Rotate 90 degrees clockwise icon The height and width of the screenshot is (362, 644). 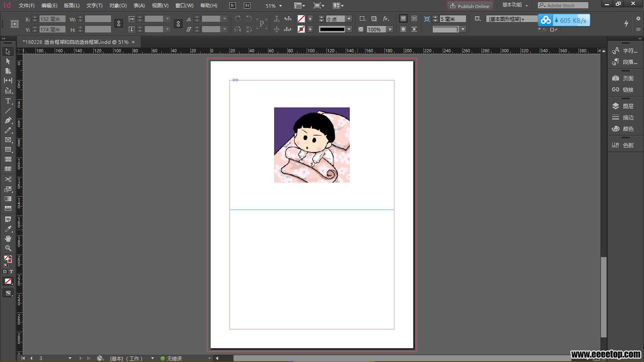point(238,19)
